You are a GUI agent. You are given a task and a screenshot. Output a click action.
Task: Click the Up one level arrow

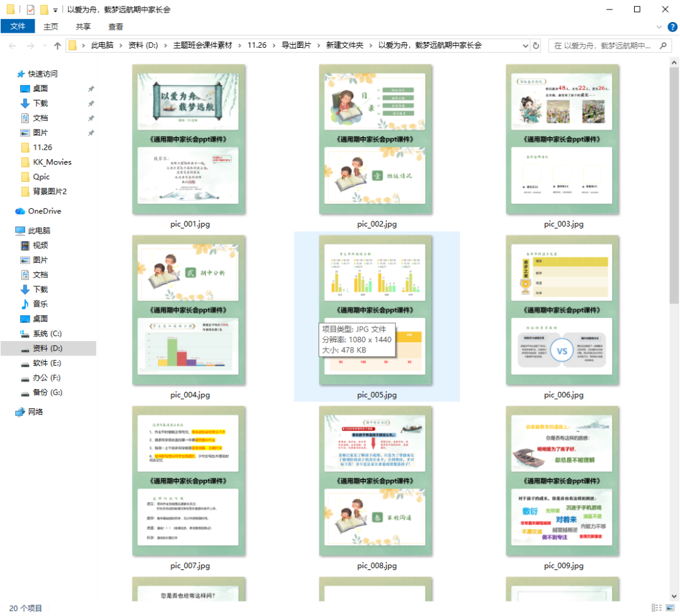point(57,46)
